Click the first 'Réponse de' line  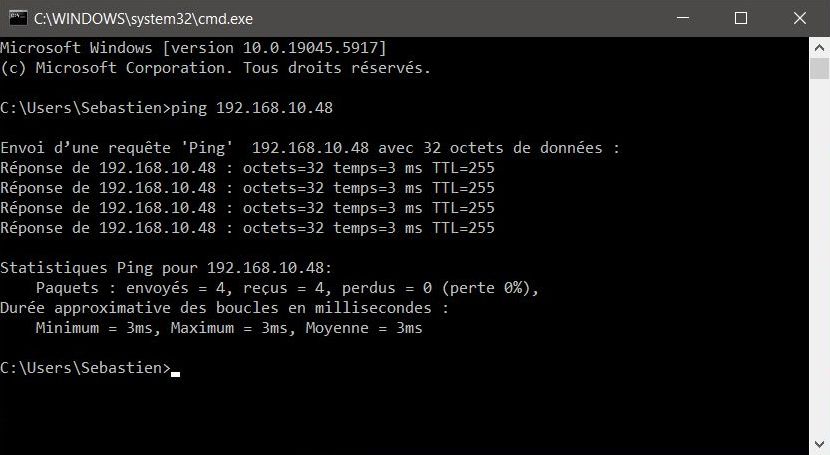click(247, 168)
